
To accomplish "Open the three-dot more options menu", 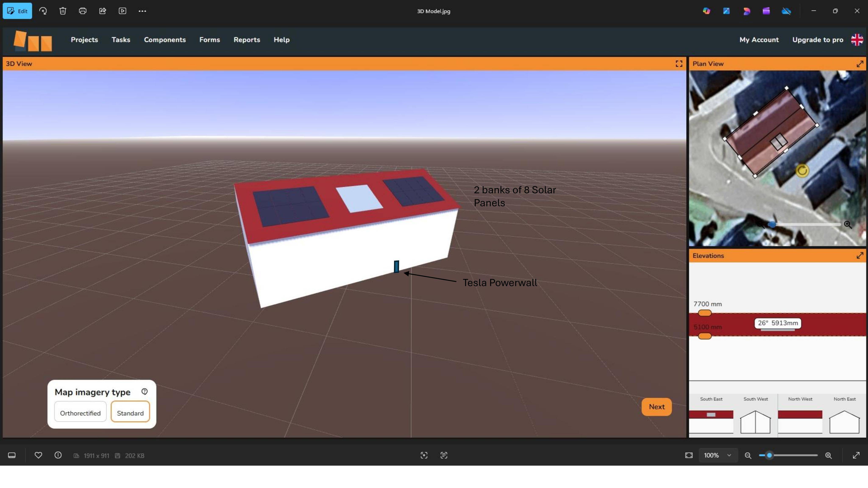I will 142,11.
